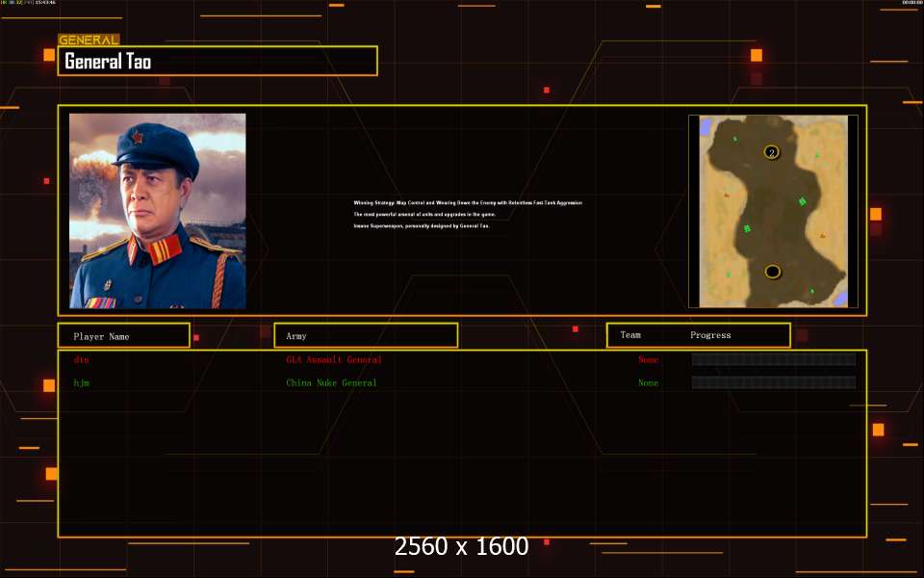Select the Army column header
The height and width of the screenshot is (578, 924).
coord(366,335)
